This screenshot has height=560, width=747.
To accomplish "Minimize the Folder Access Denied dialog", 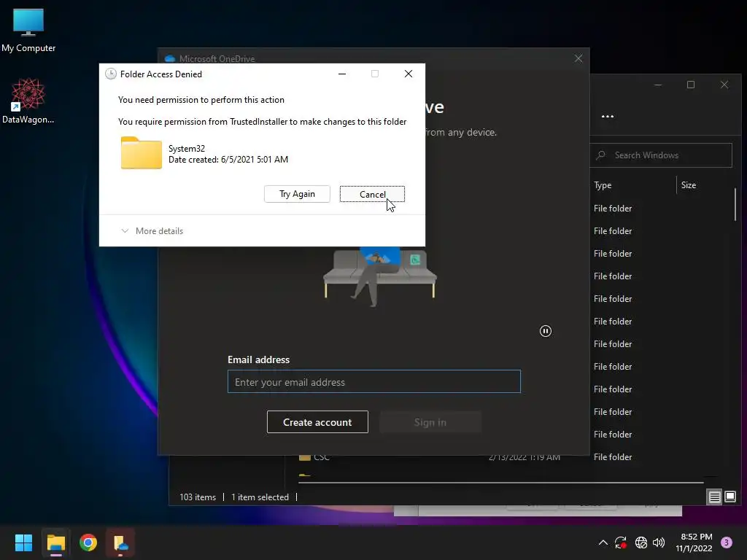I will tap(342, 74).
